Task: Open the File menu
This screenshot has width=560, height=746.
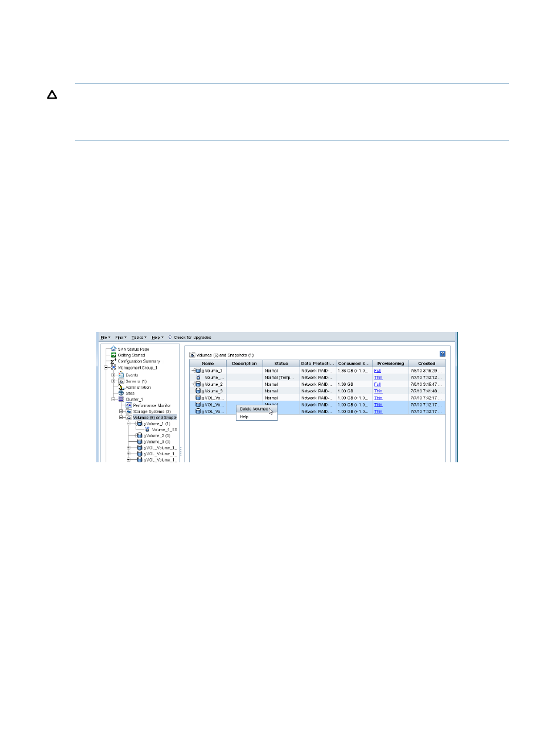Action: (105, 338)
